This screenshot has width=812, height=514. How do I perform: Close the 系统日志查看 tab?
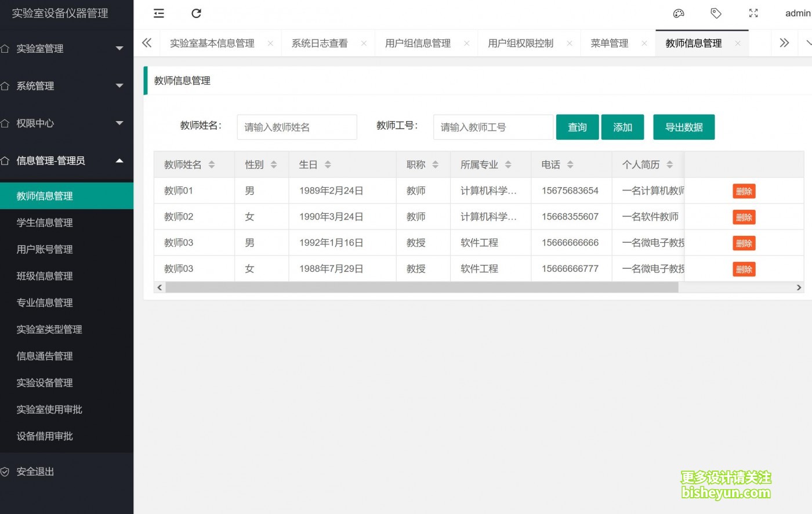coord(364,43)
